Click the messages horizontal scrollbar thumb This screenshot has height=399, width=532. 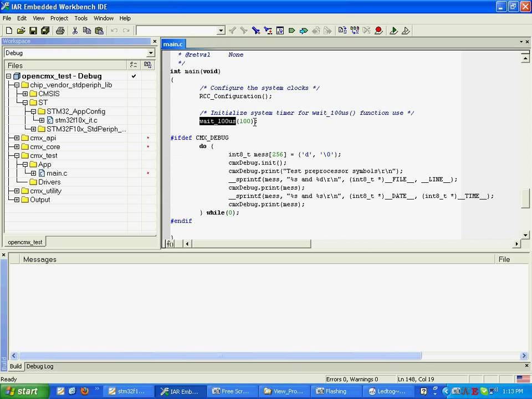[220, 356]
